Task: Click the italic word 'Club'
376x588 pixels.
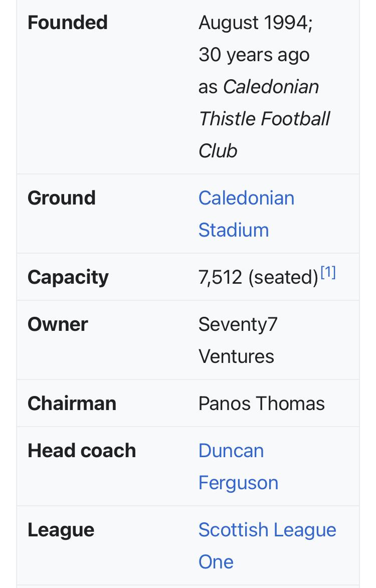Action: pyautogui.click(x=218, y=151)
